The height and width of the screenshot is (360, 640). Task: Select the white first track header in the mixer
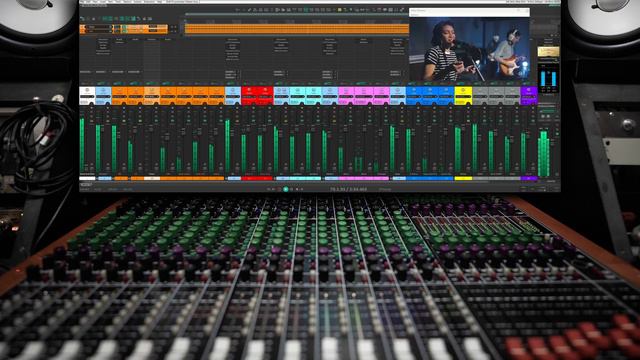coord(87,96)
